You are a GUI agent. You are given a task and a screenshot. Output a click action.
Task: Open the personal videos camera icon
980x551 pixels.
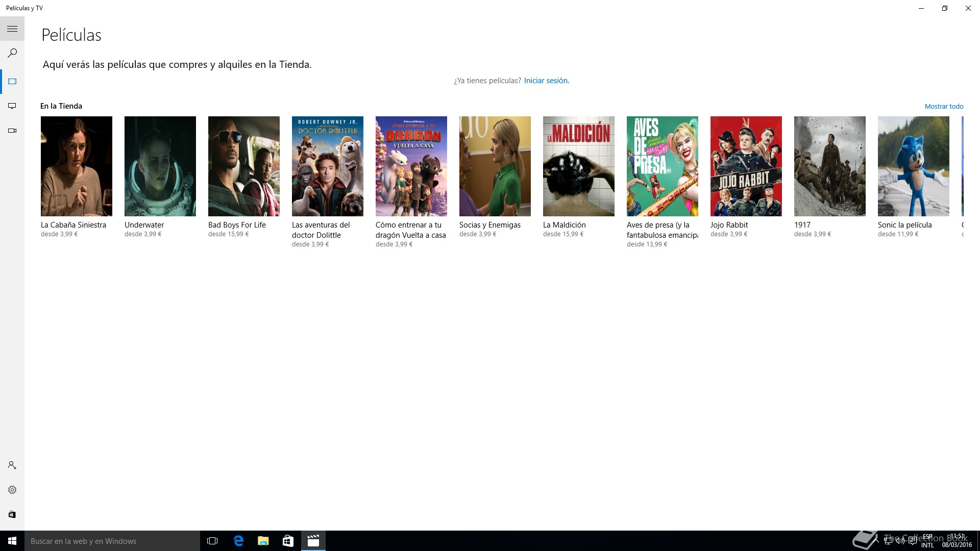click(12, 131)
